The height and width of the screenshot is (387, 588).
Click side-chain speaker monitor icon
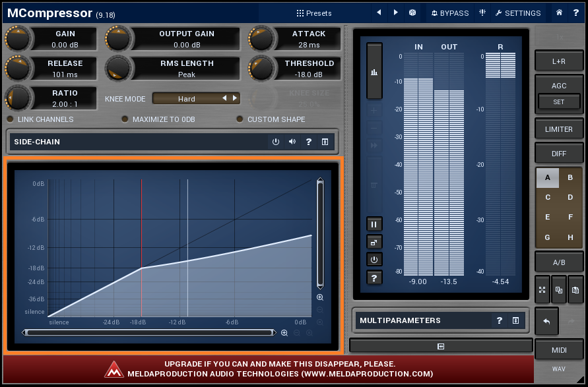[292, 142]
